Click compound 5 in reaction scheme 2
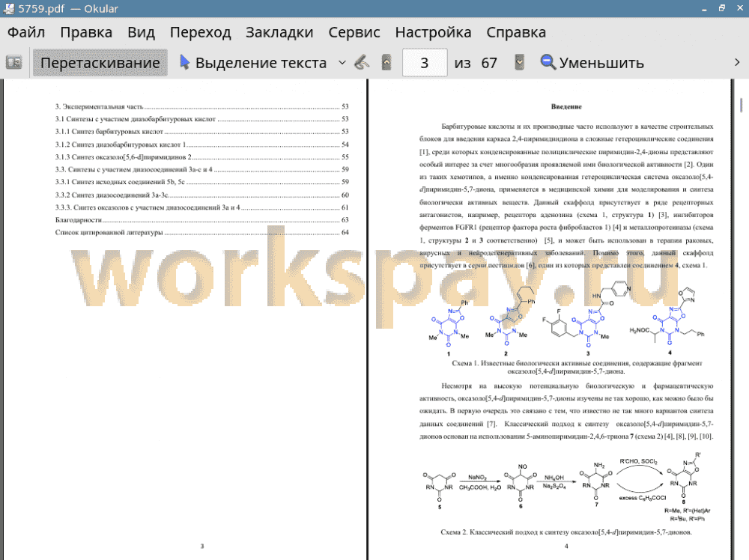 click(440, 490)
